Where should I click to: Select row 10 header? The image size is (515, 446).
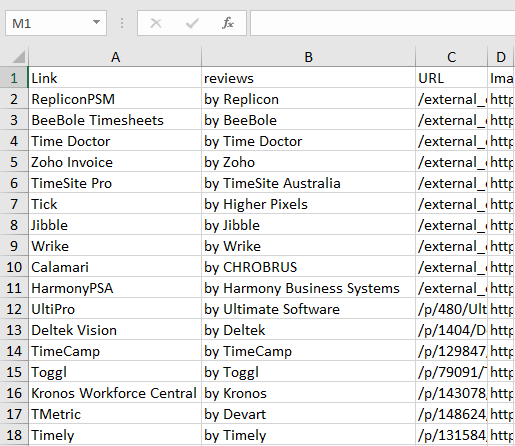[14, 267]
